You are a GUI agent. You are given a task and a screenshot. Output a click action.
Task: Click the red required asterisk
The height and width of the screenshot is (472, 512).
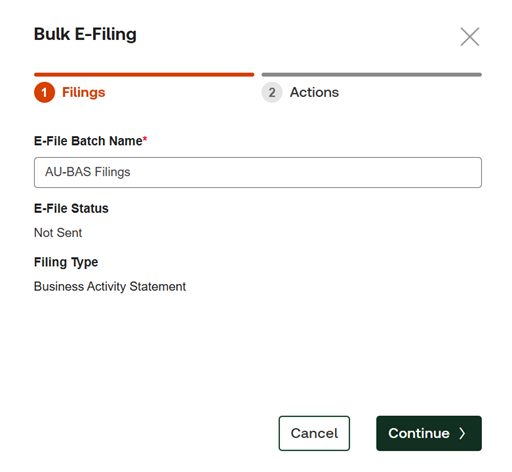(145, 138)
